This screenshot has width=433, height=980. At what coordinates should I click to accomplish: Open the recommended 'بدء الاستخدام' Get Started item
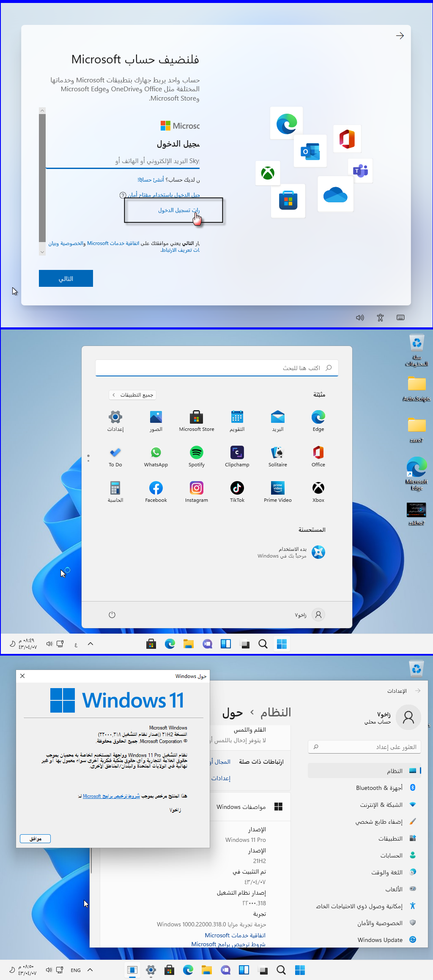coord(292,552)
